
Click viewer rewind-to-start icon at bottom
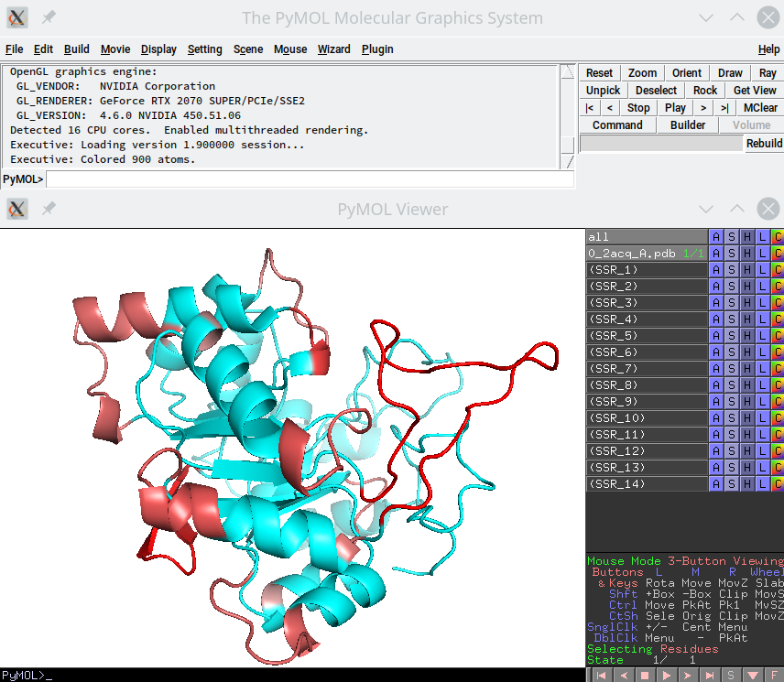pyautogui.click(x=602, y=676)
